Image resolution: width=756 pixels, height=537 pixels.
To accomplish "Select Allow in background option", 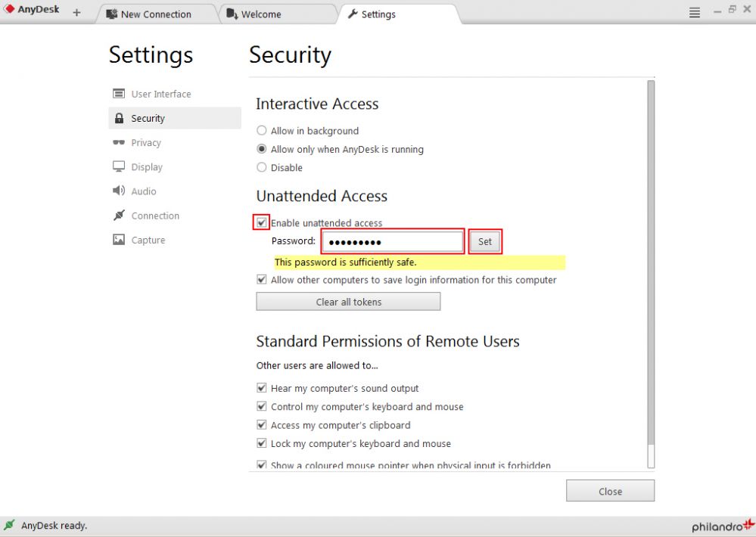I will 261,131.
